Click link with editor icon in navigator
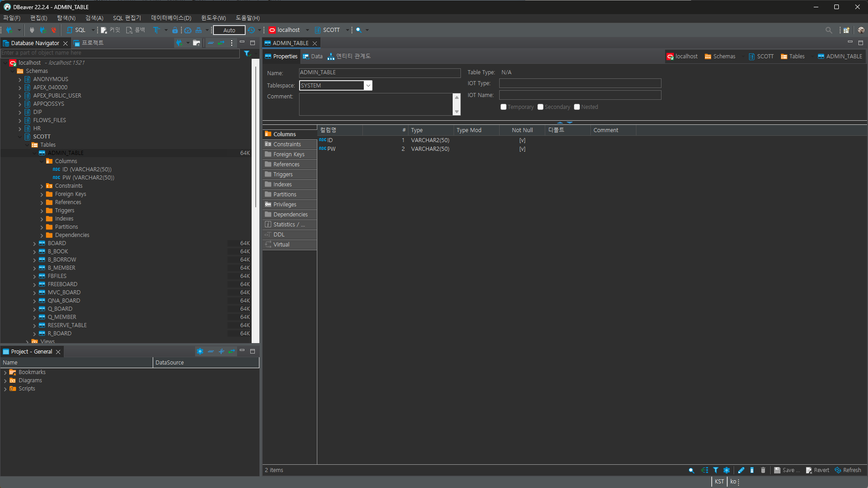Screen dimensions: 868x488 click(x=221, y=43)
